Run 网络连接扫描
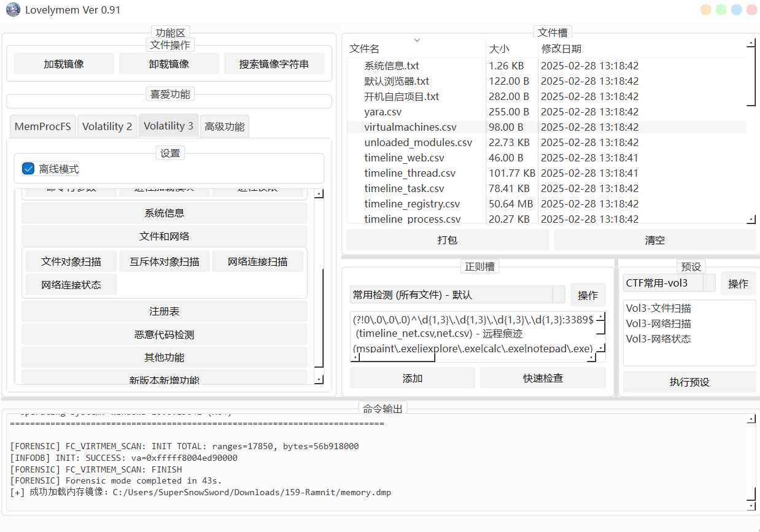This screenshot has width=760, height=532. pos(257,261)
